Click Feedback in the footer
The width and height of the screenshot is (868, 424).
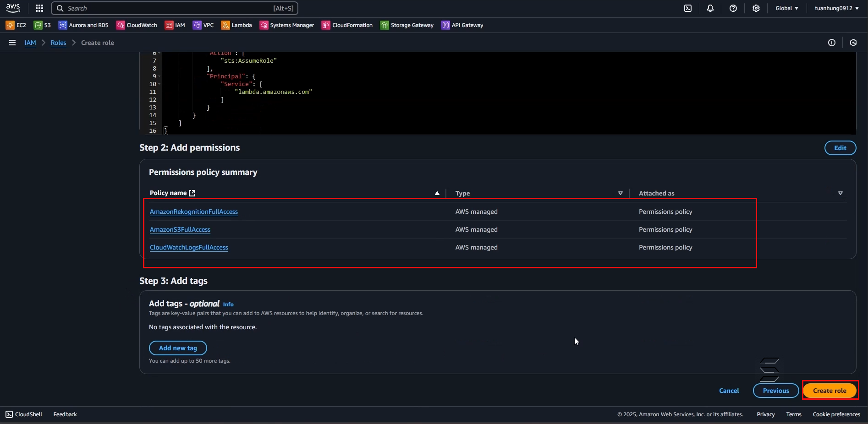click(65, 414)
